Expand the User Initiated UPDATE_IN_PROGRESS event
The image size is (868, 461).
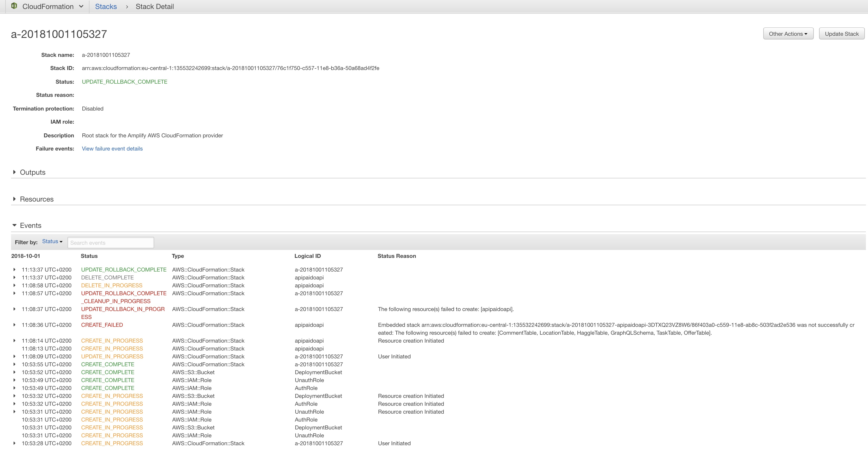click(x=14, y=357)
